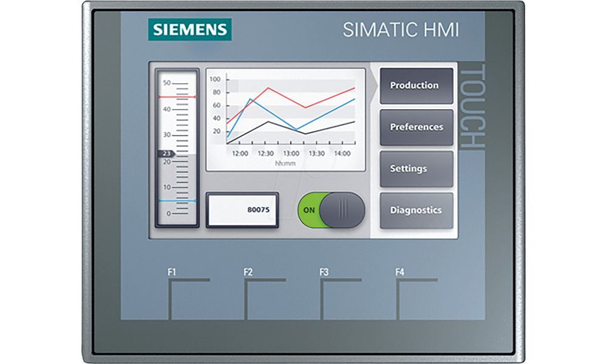Click the SIMATIC HMI title text
The image size is (607, 364).
coord(401,30)
